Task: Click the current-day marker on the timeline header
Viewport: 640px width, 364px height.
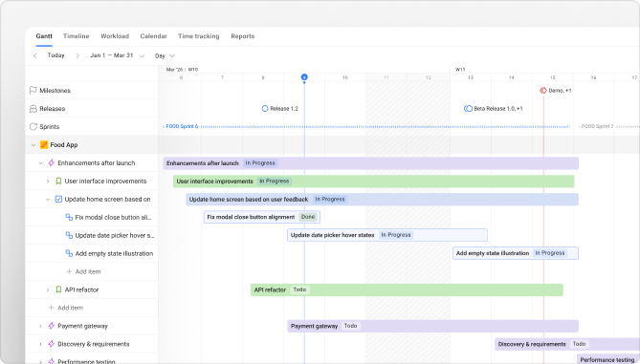Action: tap(304, 77)
